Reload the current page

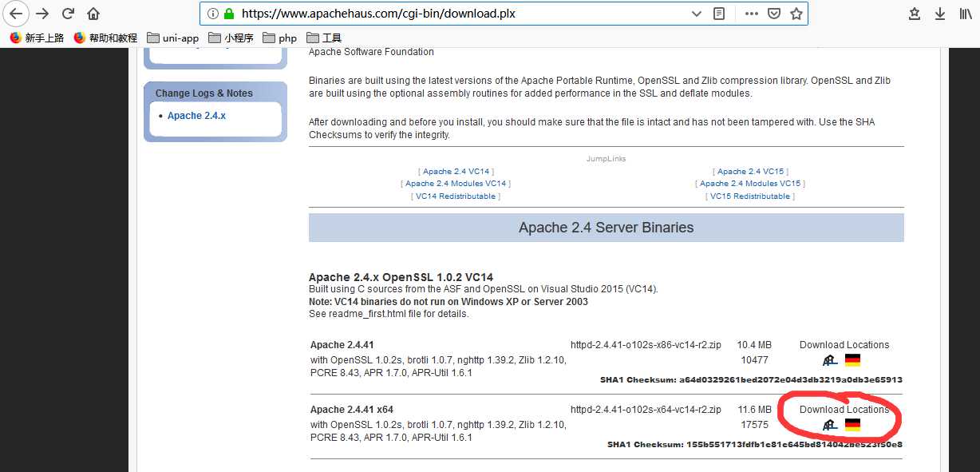[69, 14]
